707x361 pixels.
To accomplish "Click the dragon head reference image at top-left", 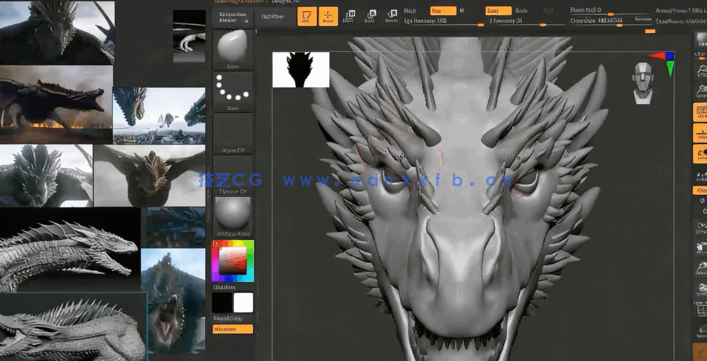I will (x=57, y=32).
